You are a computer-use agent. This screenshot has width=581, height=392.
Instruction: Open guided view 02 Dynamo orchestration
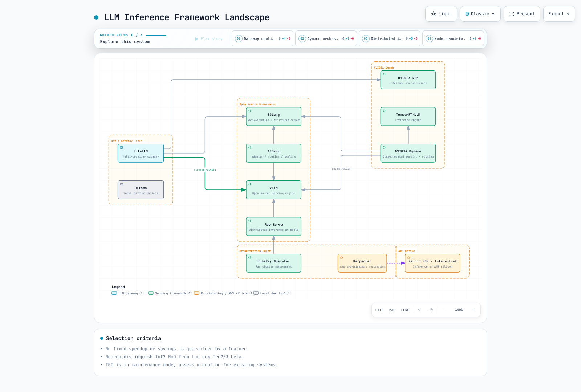(326, 38)
